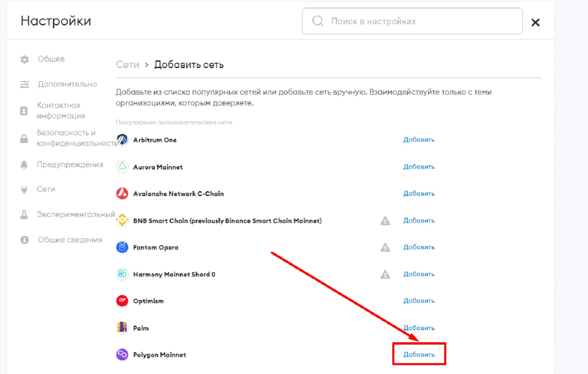Click the Polygon Mainnet purple logo
The width and height of the screenshot is (588, 374).
point(122,355)
